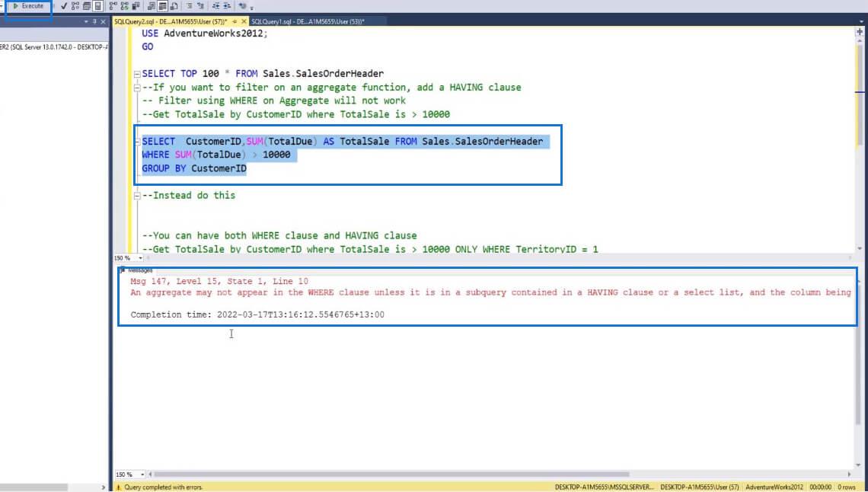Image resolution: width=868 pixels, height=492 pixels.
Task: Click the Object Explorer scroll-right arrow
Action: coord(104,487)
